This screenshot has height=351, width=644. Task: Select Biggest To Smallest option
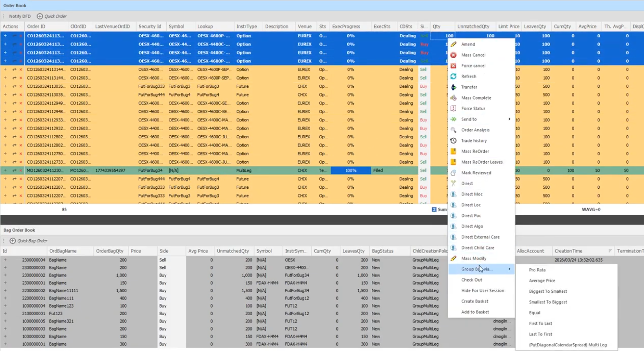(548, 291)
